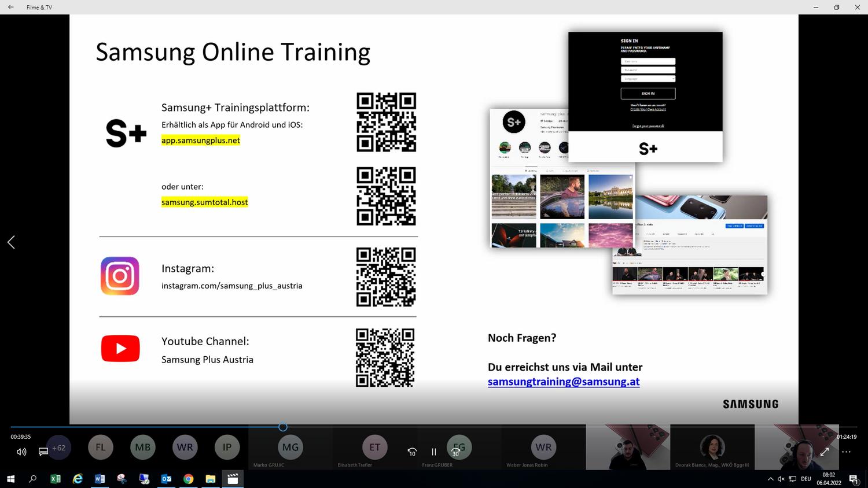Open network settings from the tray

(x=793, y=479)
